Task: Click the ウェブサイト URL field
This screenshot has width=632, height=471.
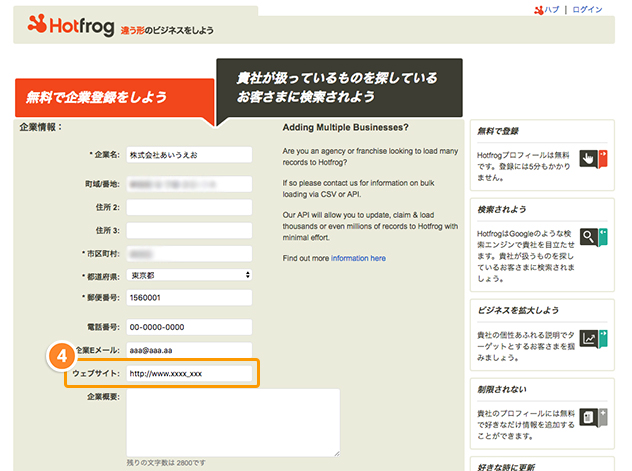Action: click(x=189, y=373)
